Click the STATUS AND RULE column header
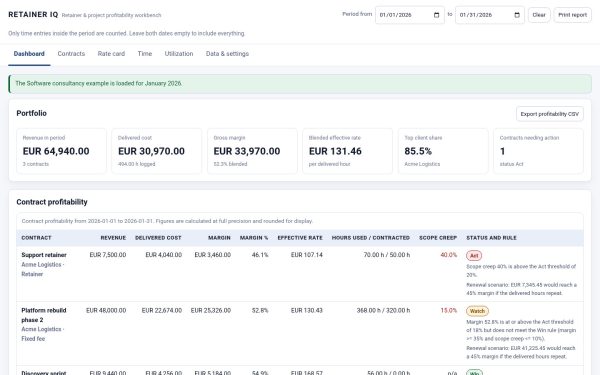This screenshot has height=375, width=600. pos(491,238)
